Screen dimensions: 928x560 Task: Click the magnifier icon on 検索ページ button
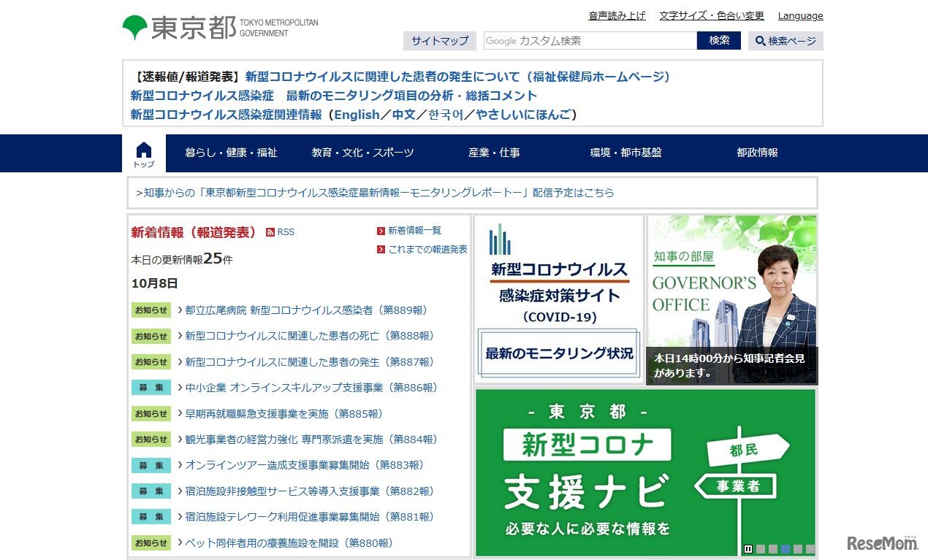tap(761, 41)
